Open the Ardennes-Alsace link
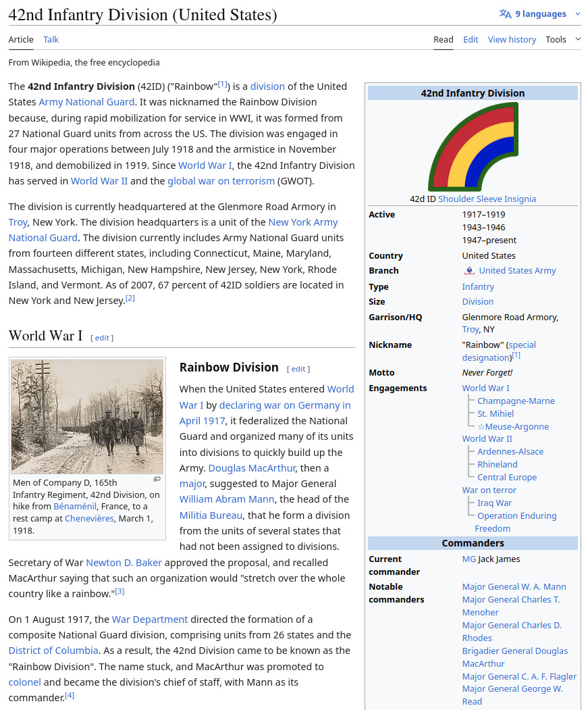The height and width of the screenshot is (710, 588). click(510, 452)
